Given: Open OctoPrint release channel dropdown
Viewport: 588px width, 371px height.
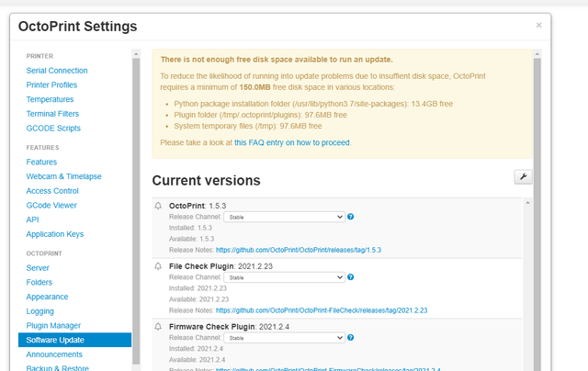Looking at the screenshot, I should (x=284, y=217).
